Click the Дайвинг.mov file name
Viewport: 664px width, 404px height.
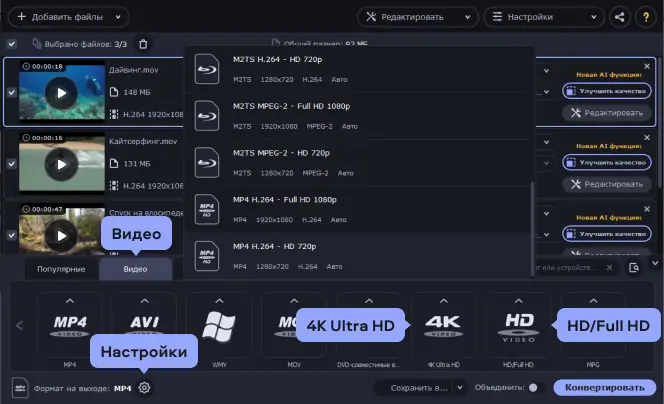(134, 70)
